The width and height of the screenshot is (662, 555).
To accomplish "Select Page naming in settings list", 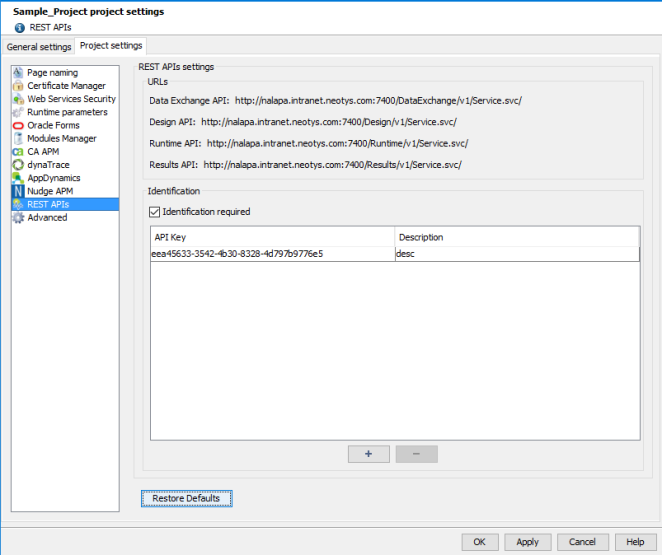I will [x=65, y=73].
